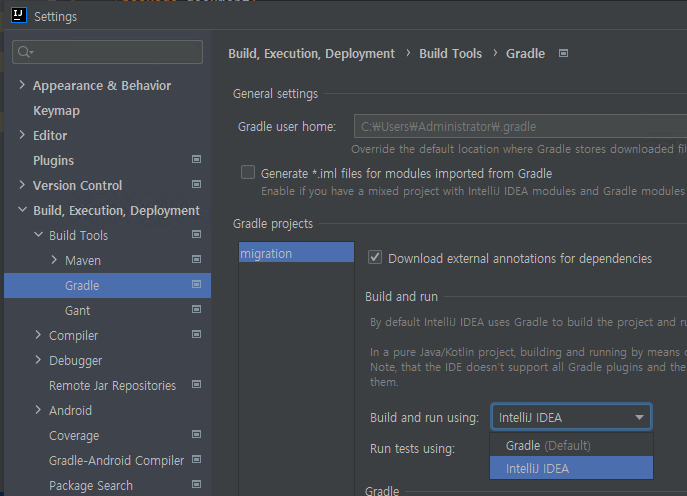Screen dimensions: 687x496
Task: Open Package Search settings
Action: pos(91,485)
